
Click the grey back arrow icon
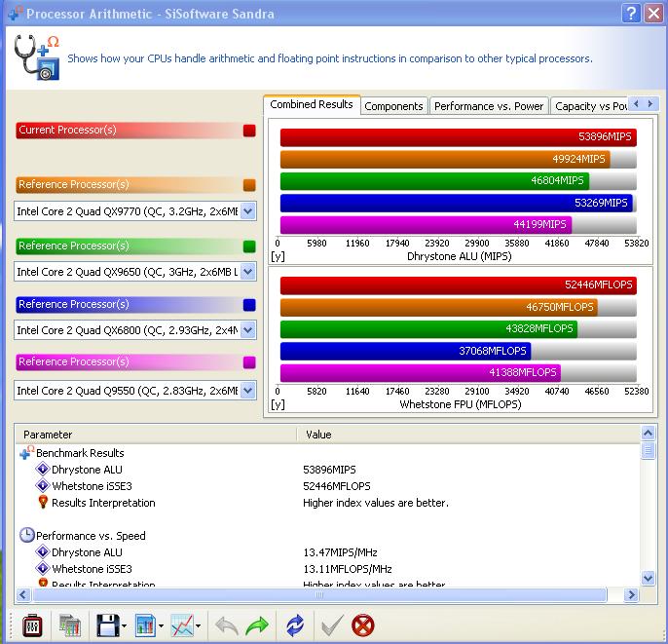tap(226, 625)
